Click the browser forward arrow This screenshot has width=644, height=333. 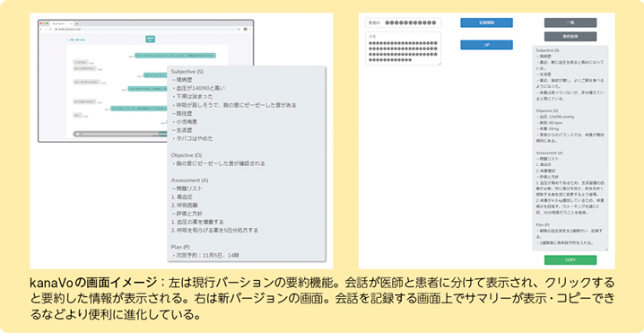coord(46,30)
